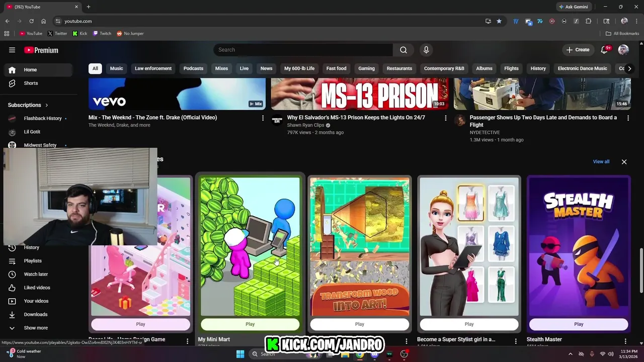
Task: Open the MS-13 Prison video thumbnail
Action: (359, 94)
